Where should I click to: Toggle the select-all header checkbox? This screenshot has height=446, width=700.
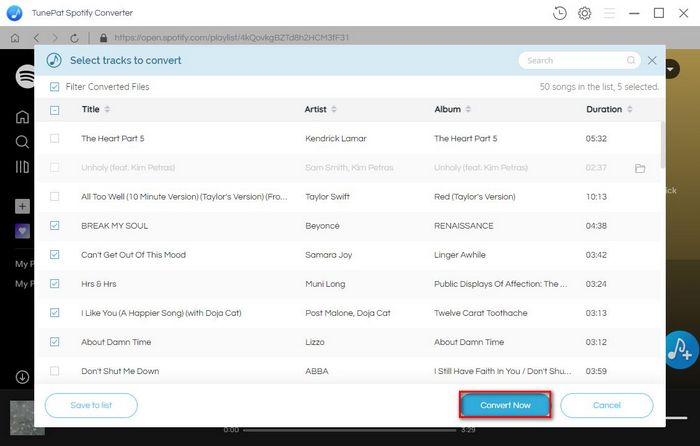[x=54, y=110]
